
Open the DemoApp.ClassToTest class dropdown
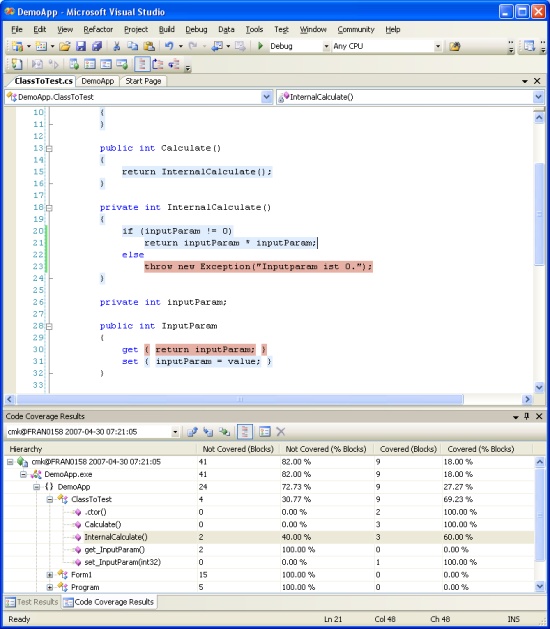(x=266, y=97)
